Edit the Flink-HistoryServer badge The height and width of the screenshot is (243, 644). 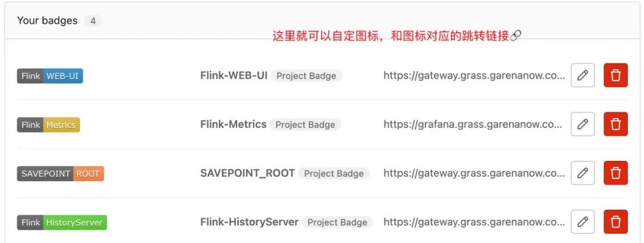583,222
